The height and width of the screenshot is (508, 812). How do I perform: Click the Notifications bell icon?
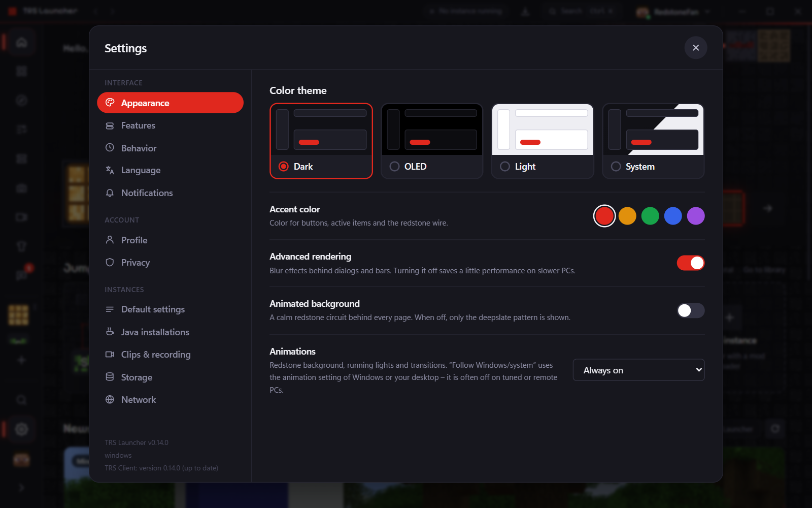pyautogui.click(x=110, y=193)
